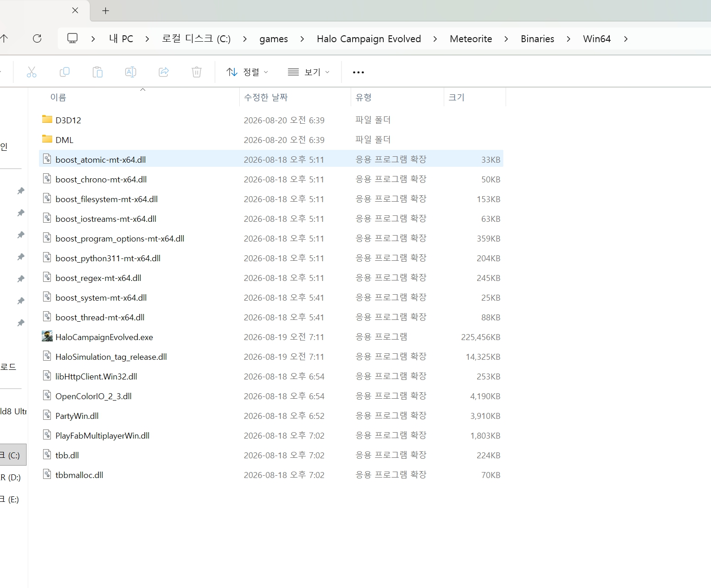Close the current Explorer tab
Viewport: 711px width, 588px height.
tap(75, 10)
